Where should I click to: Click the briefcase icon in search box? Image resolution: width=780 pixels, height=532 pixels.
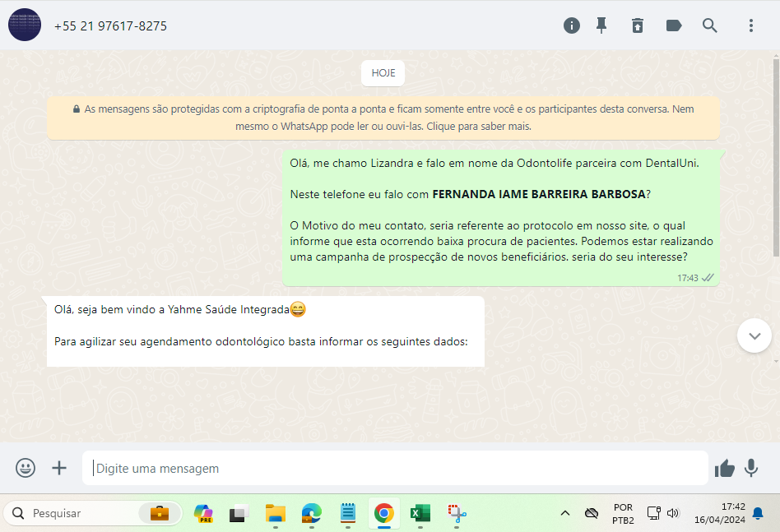point(159,513)
